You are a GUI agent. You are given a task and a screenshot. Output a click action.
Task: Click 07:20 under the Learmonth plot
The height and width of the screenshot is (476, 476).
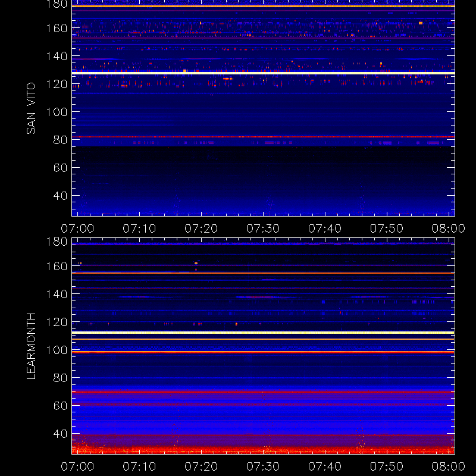point(201,466)
